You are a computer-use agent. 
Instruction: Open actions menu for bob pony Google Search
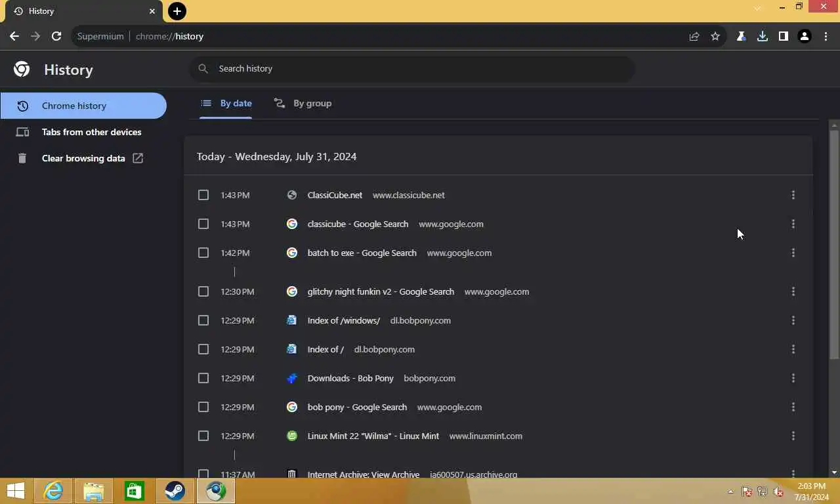(x=793, y=407)
